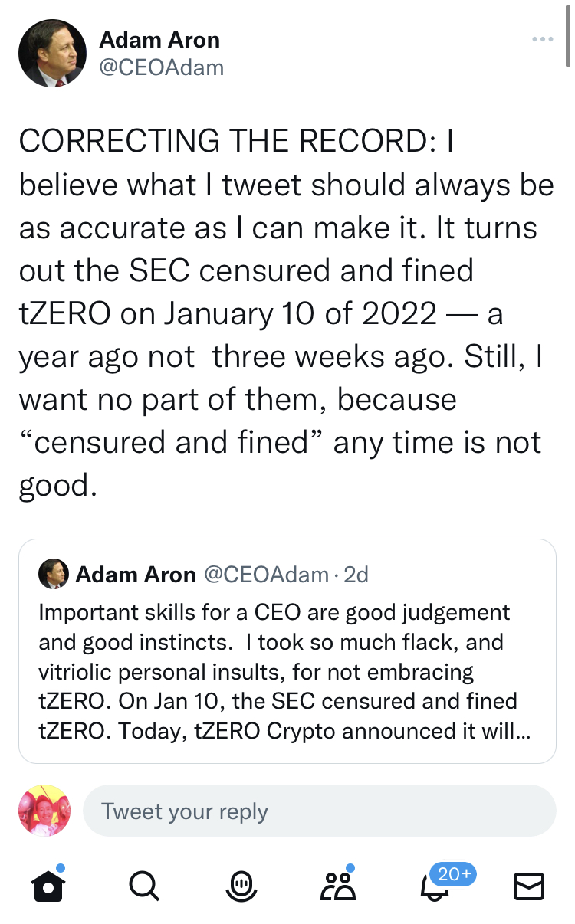575x924 pixels.
Task: Click Adam Aron name in quoted tweet
Action: pos(136,575)
